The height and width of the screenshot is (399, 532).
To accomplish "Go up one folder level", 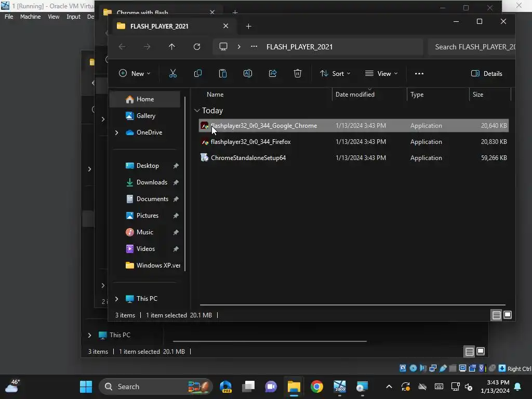I will tap(171, 47).
